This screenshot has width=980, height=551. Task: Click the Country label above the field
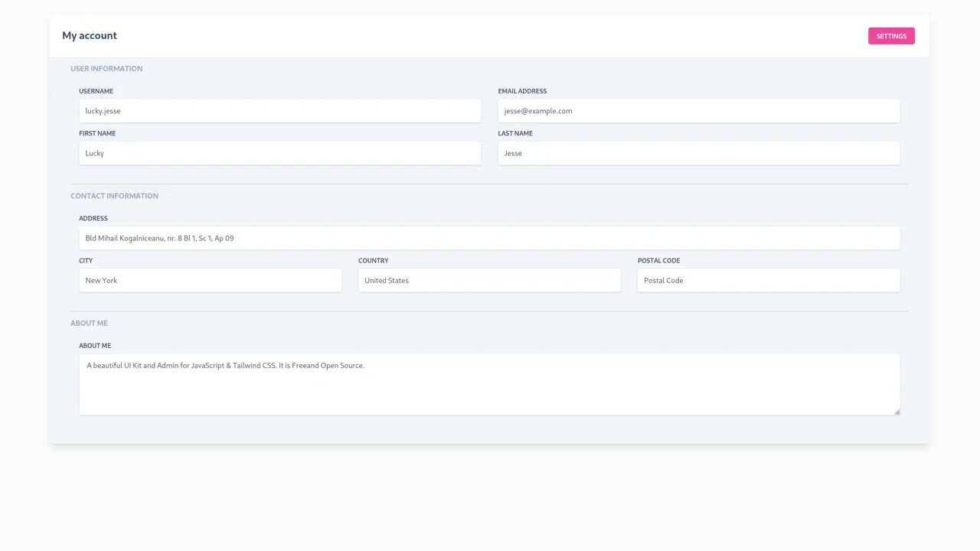(x=373, y=261)
